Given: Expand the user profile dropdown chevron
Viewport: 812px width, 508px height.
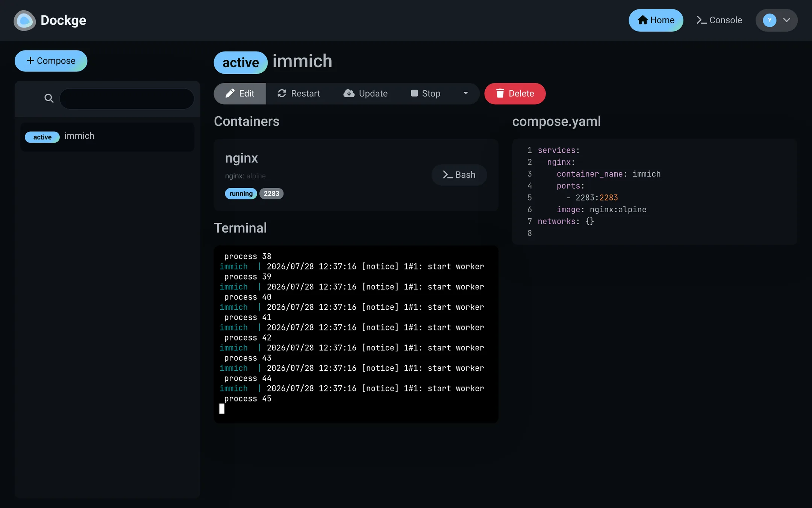Looking at the screenshot, I should click(786, 20).
